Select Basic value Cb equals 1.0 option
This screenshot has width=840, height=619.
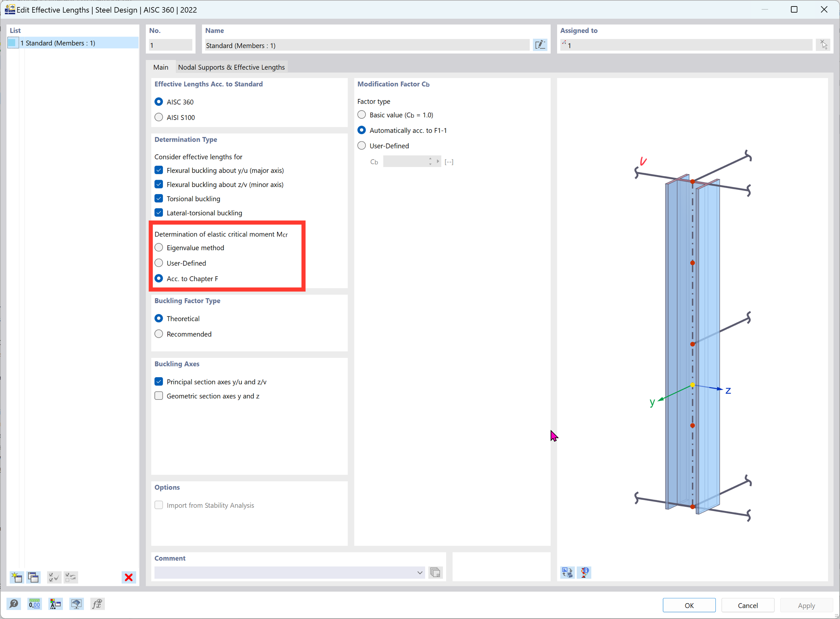pyautogui.click(x=363, y=114)
